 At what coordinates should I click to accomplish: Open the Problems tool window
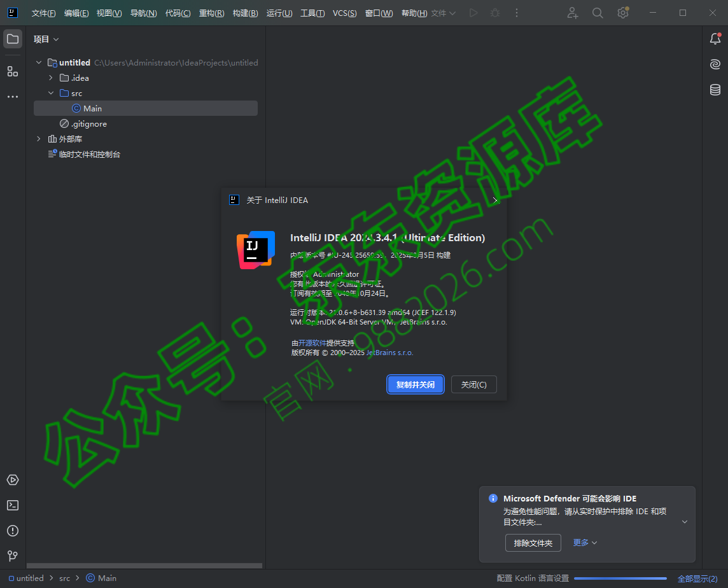[x=13, y=530]
